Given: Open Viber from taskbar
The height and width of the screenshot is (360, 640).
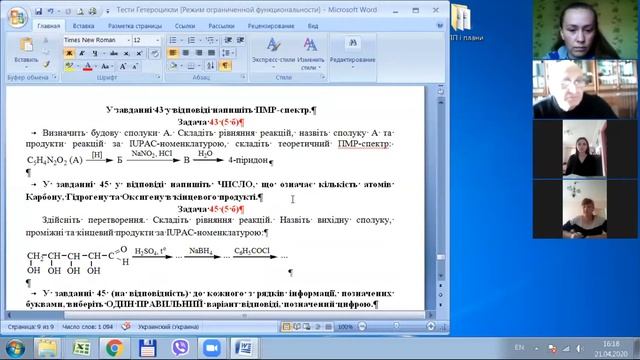Looking at the screenshot, I should 180,348.
